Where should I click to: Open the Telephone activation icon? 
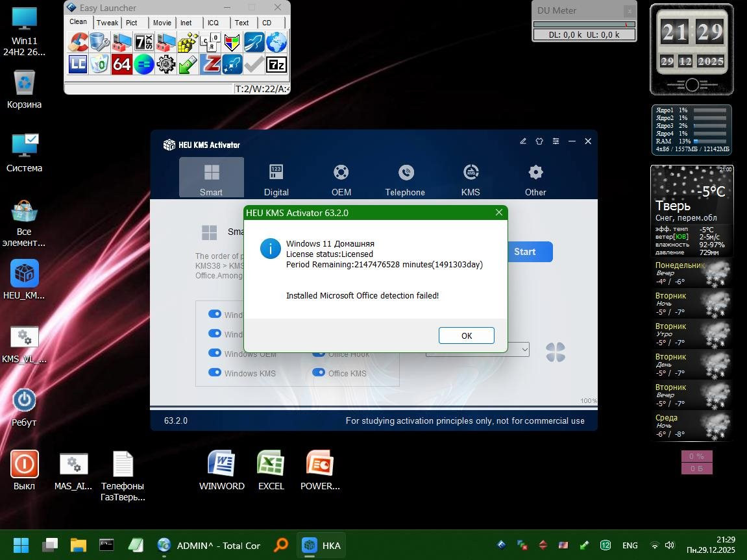[406, 173]
